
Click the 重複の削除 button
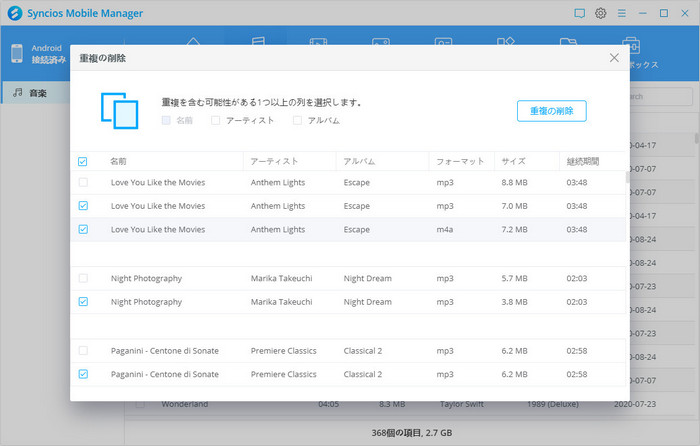(551, 111)
